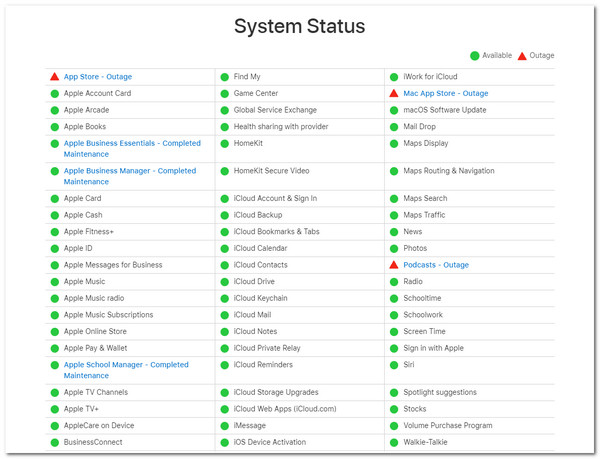The image size is (600, 459).
Task: Click the green status dot beside Apple Cash
Action: point(55,215)
